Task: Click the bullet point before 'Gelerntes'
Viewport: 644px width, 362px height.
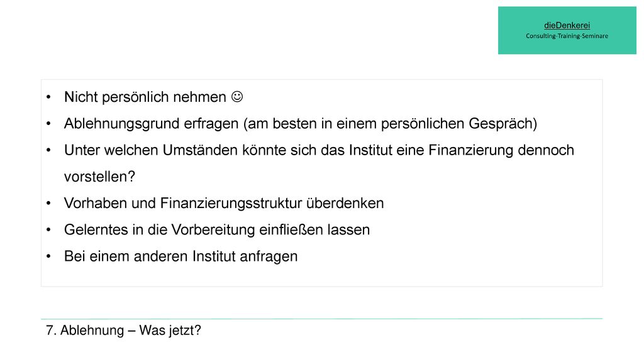Action: click(x=48, y=230)
